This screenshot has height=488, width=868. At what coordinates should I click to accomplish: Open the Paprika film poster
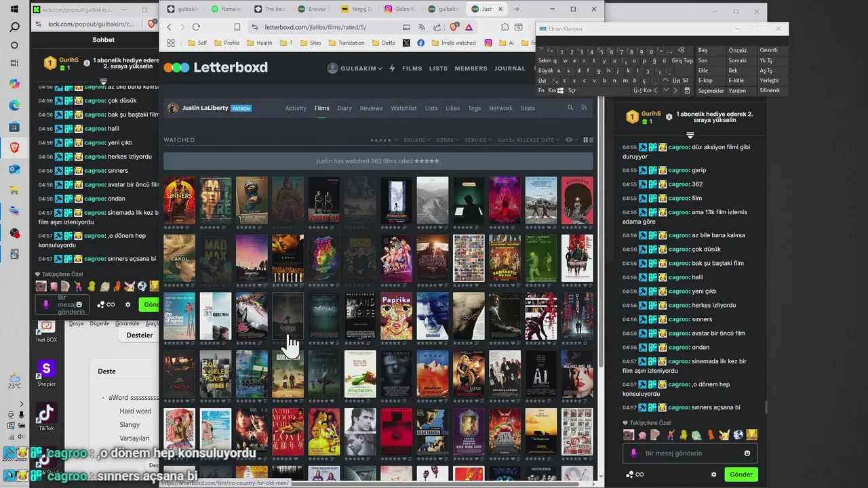click(396, 316)
